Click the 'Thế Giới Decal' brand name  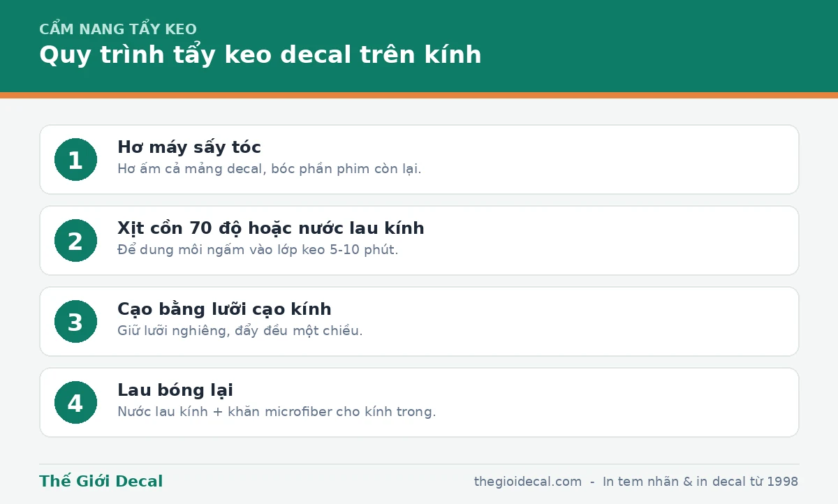(101, 481)
